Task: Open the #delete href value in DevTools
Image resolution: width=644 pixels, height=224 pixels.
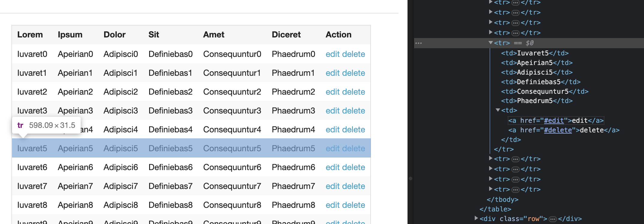Action: pyautogui.click(x=558, y=130)
